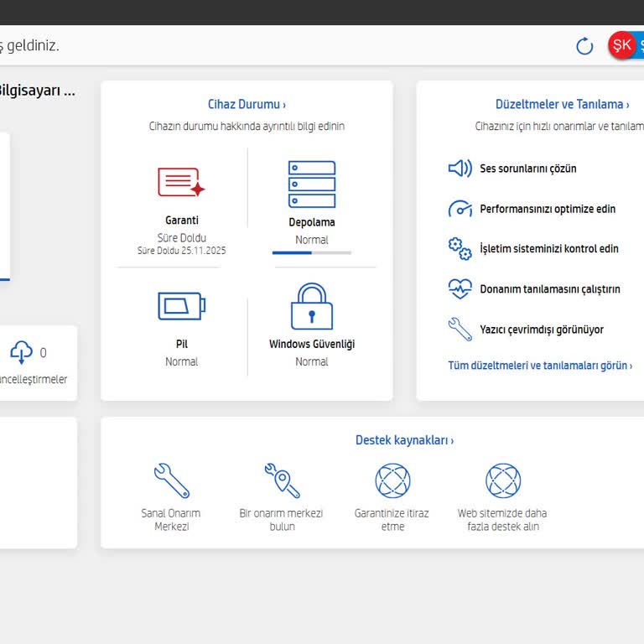Open the Windows Güvenliği padlock icon
The image size is (644, 644).
click(x=312, y=306)
